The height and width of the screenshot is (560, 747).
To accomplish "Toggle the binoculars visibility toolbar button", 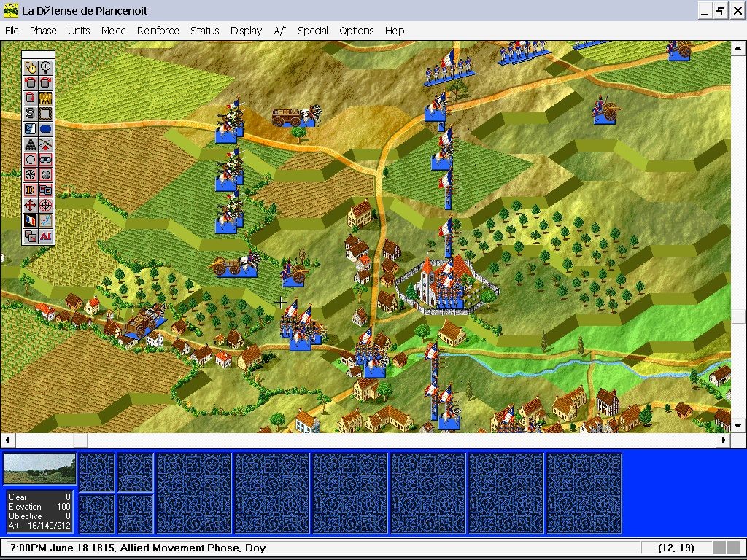I will click(46, 160).
